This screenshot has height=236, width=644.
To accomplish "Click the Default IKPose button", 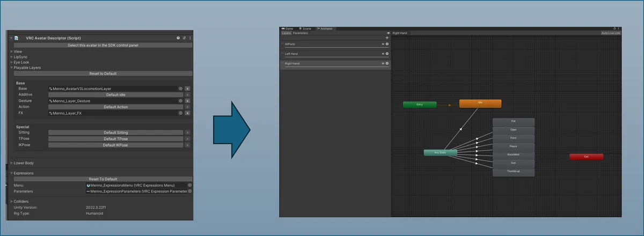I will tap(115, 145).
